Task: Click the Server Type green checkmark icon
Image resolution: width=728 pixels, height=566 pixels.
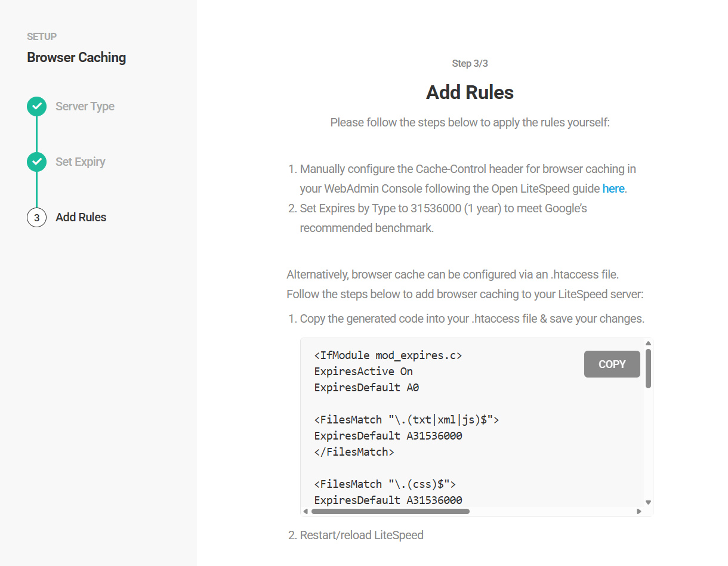Action: tap(36, 107)
